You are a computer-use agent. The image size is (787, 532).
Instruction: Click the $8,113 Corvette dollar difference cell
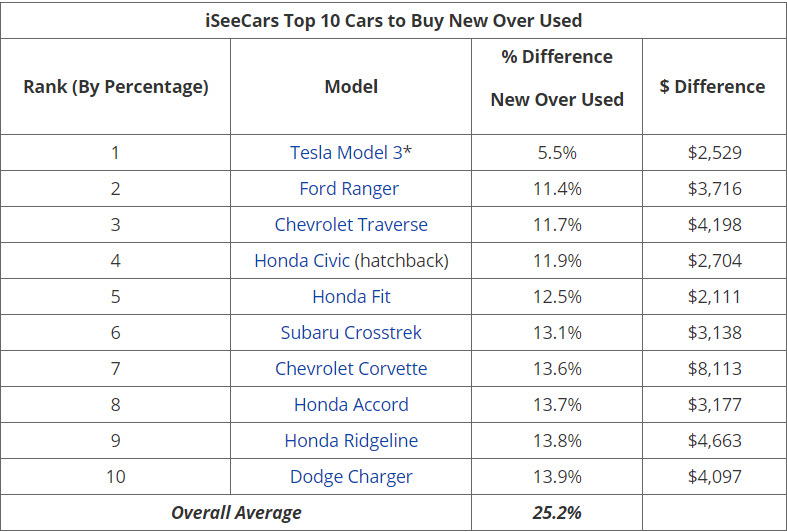point(712,369)
